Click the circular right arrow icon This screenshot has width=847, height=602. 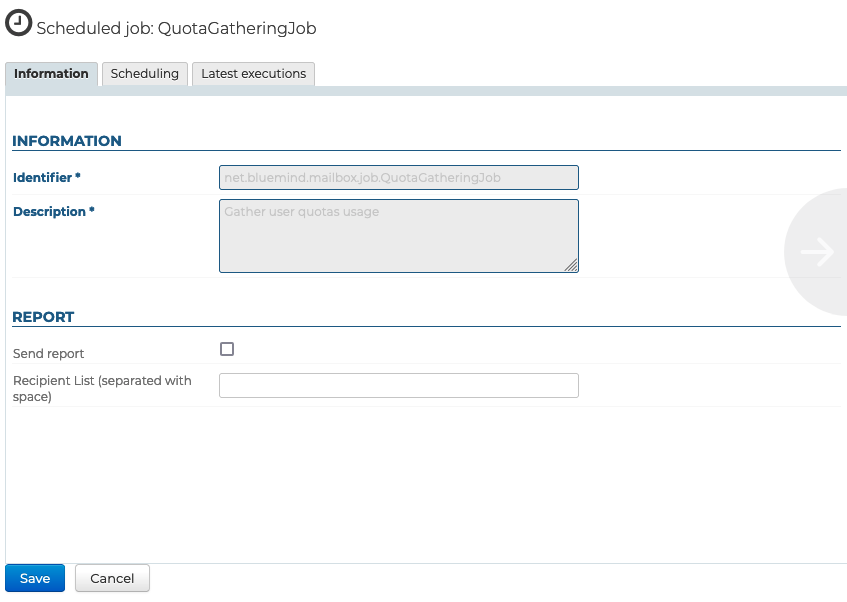click(x=817, y=252)
